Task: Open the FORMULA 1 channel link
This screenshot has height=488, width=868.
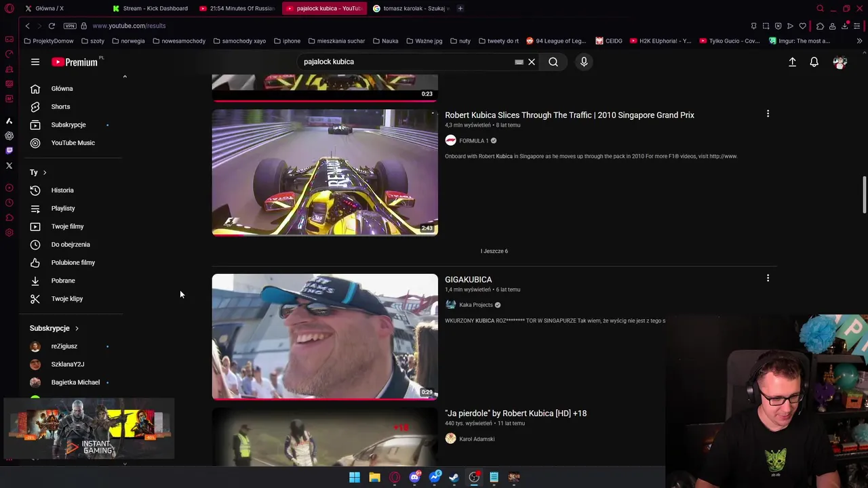Action: (473, 141)
